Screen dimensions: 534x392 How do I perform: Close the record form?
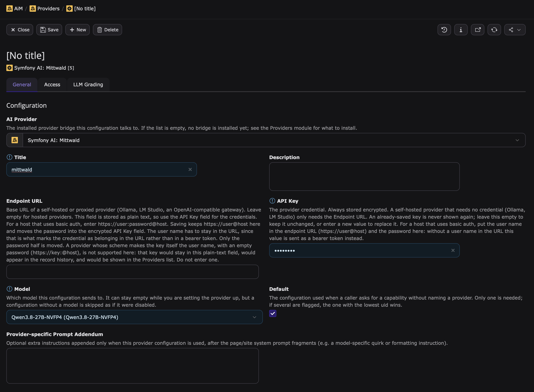point(20,30)
